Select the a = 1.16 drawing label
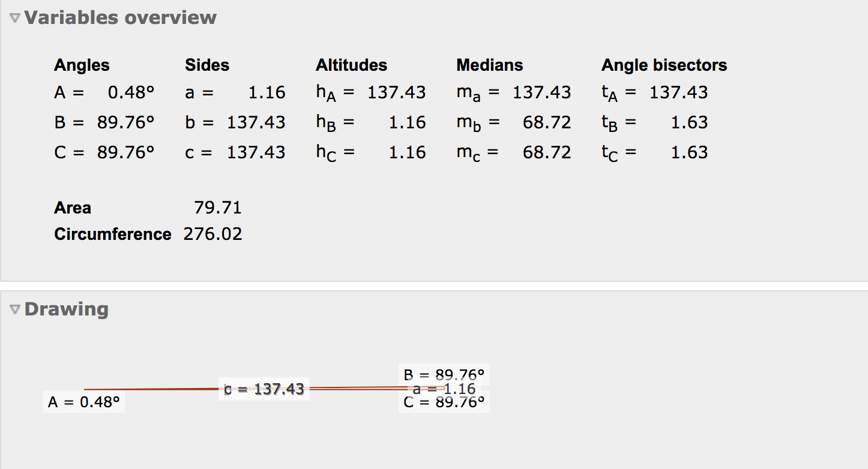 click(x=445, y=389)
